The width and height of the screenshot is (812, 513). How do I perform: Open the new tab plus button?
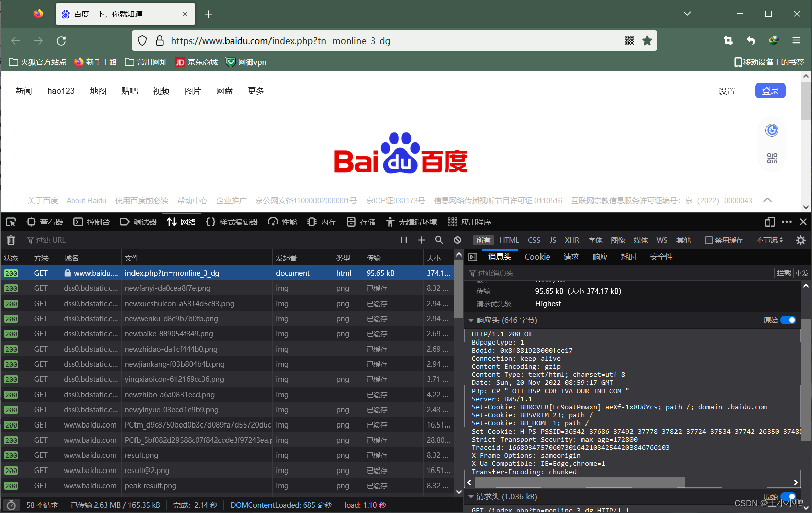coord(208,14)
